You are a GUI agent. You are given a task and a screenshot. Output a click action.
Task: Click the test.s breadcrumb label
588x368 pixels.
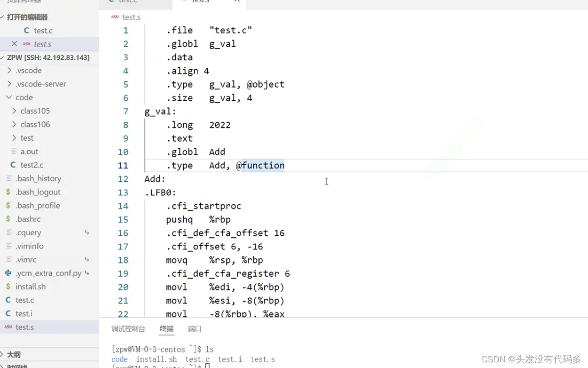click(x=131, y=17)
